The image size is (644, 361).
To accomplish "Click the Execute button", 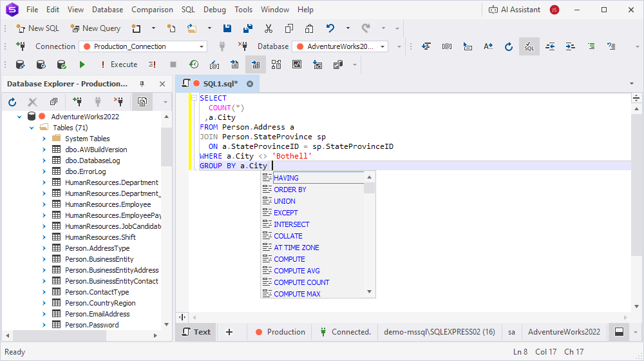I will pyautogui.click(x=118, y=64).
